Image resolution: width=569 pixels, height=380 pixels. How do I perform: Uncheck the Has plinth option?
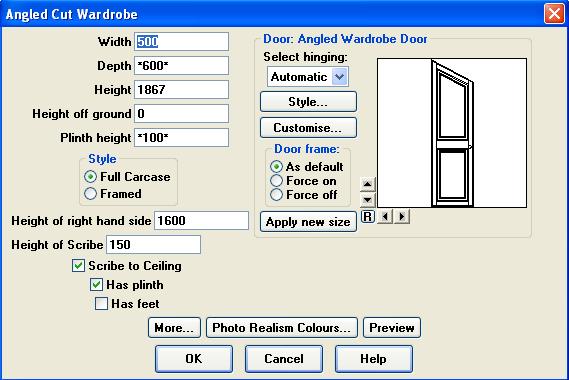(96, 285)
